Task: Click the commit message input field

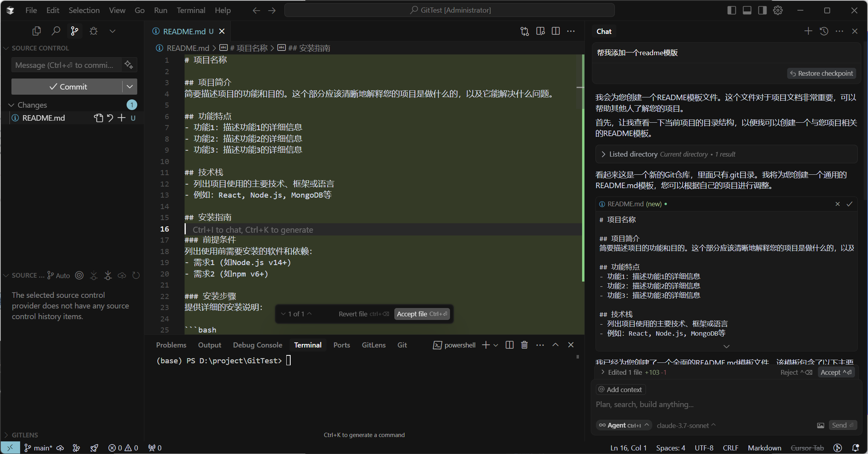Action: [x=67, y=65]
